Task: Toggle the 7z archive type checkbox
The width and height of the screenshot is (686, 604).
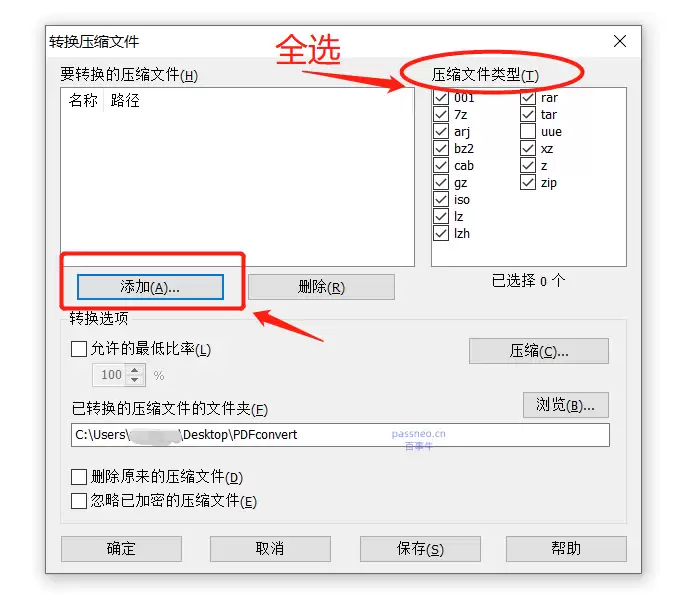Action: click(x=441, y=114)
